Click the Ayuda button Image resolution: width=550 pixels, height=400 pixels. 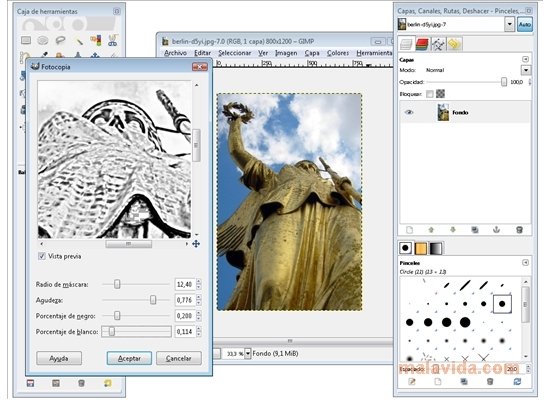point(59,358)
